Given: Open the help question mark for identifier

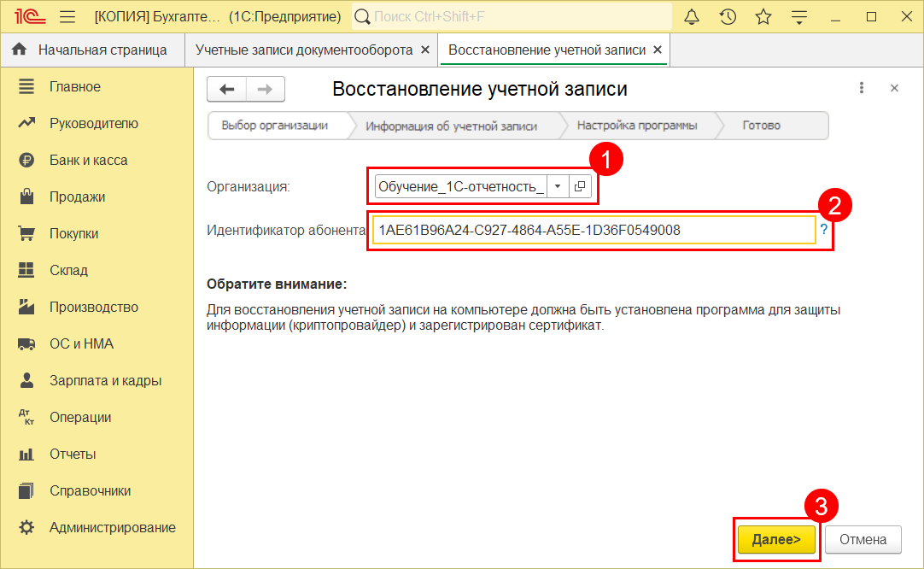Looking at the screenshot, I should [x=824, y=229].
